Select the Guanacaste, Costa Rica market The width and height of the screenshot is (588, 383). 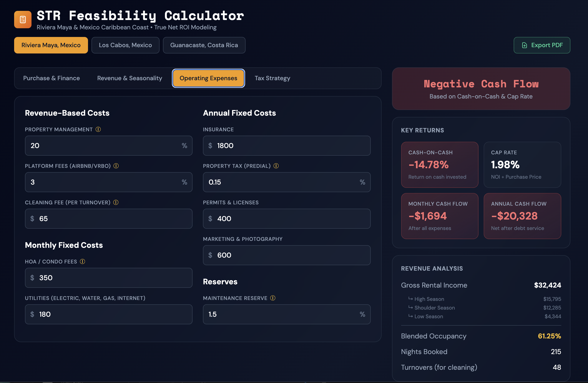point(204,45)
